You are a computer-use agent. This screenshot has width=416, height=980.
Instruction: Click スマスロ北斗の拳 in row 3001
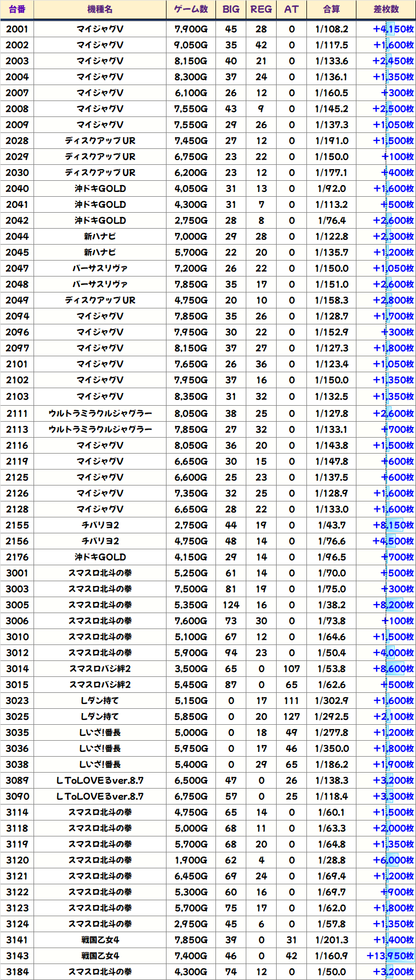point(100,573)
